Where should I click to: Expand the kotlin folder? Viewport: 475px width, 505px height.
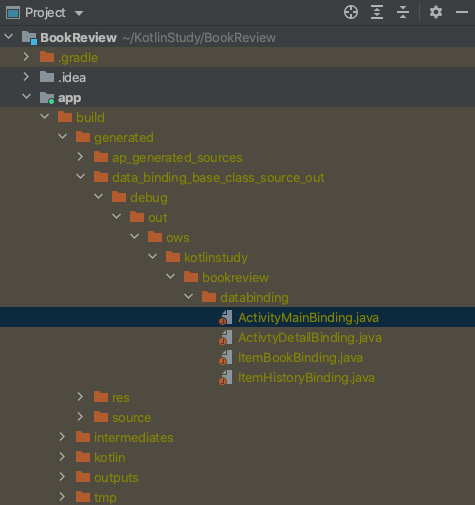(62, 457)
